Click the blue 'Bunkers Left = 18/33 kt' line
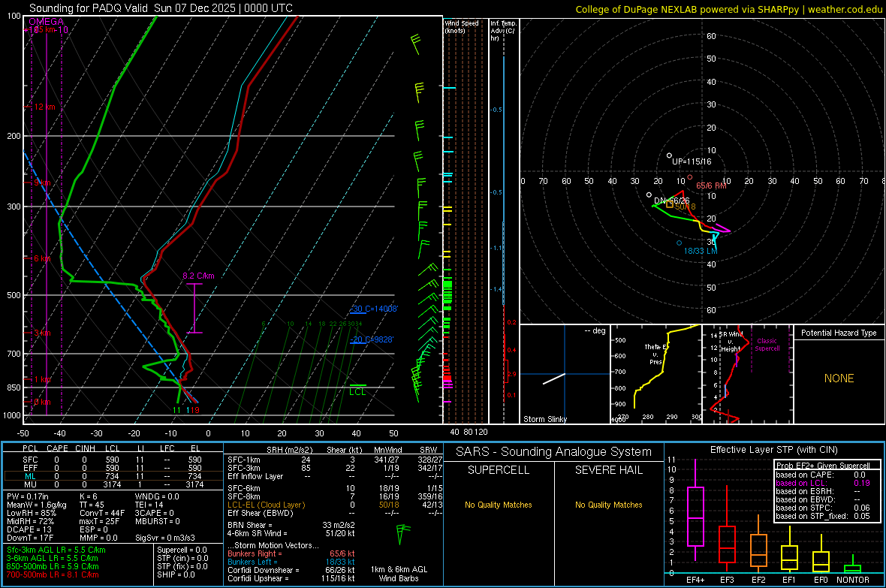The width and height of the screenshot is (886, 588). pos(291,562)
